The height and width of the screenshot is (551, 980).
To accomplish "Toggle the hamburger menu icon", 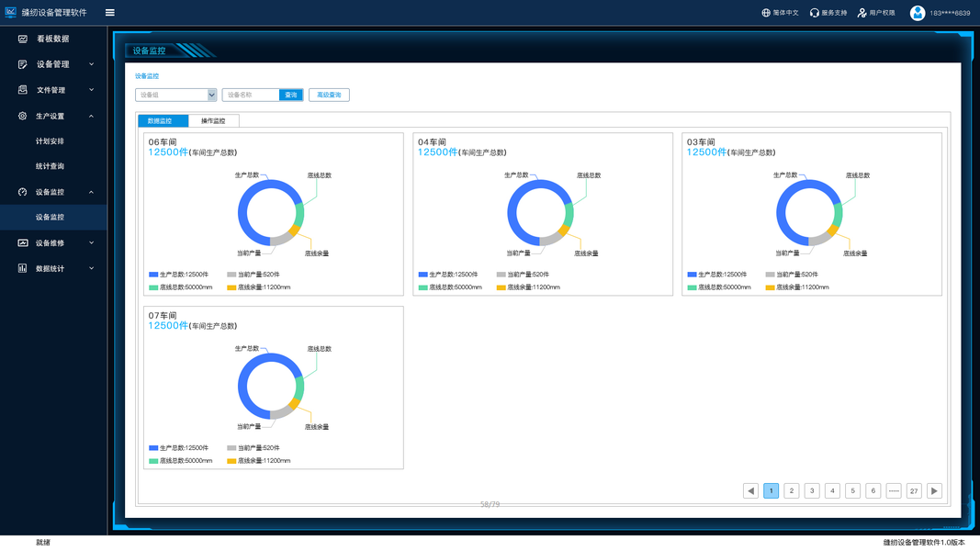I will click(110, 13).
